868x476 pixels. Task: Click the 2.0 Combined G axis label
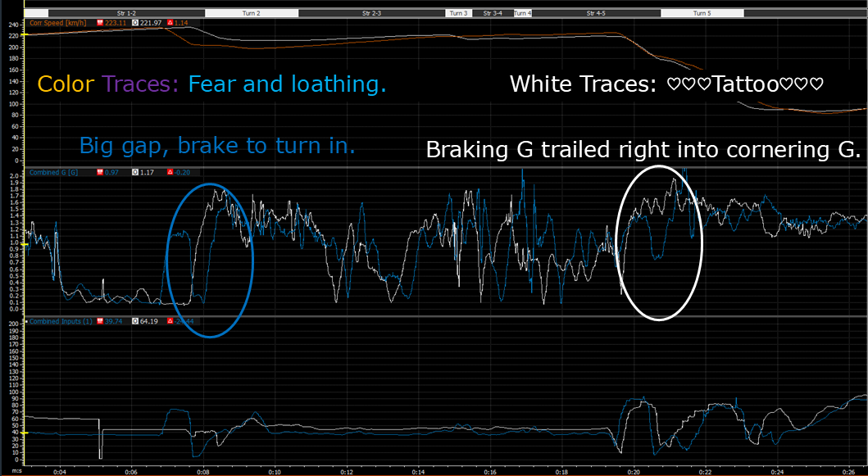pos(14,176)
